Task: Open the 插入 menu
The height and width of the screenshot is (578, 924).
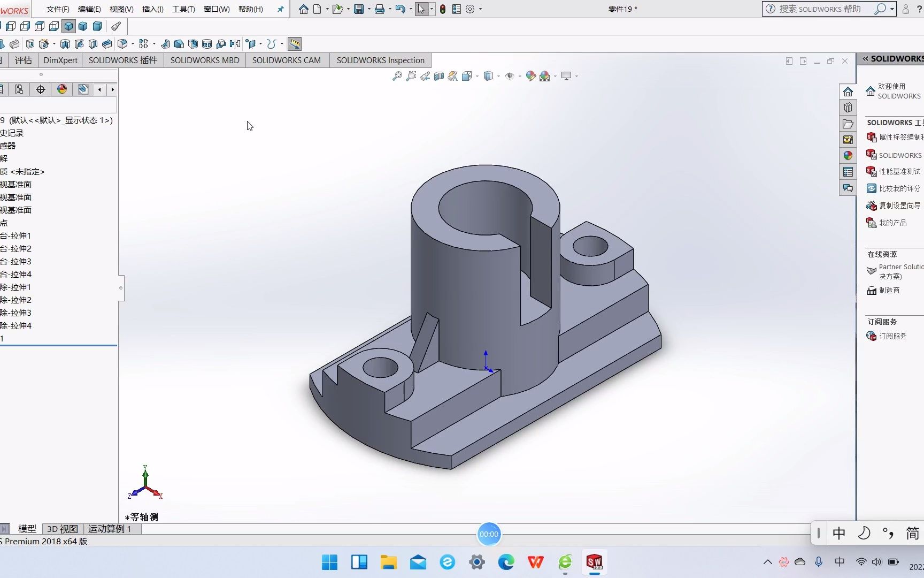Action: [152, 9]
